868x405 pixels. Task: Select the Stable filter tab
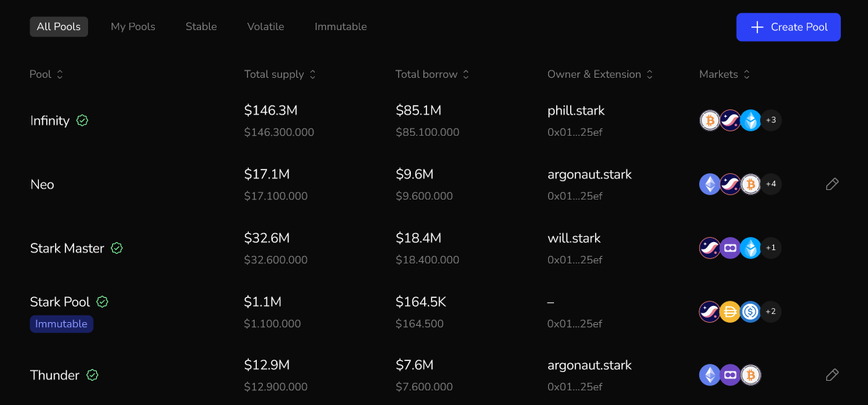201,26
